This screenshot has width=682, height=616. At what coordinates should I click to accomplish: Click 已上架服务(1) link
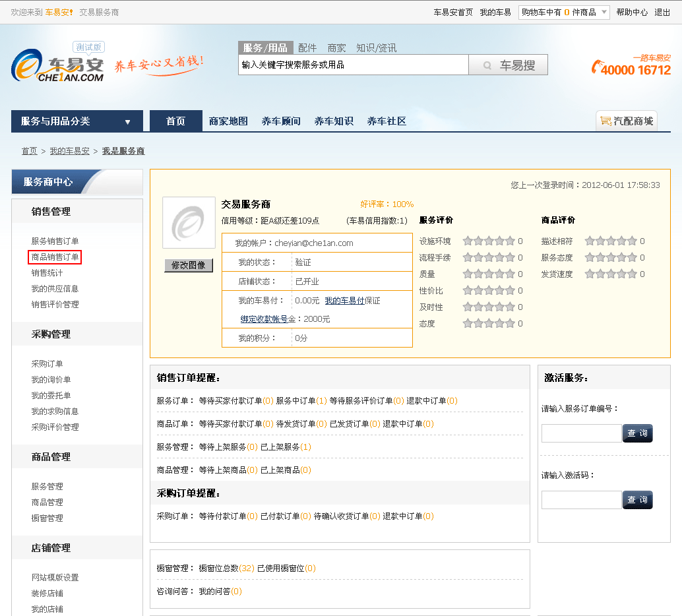pyautogui.click(x=286, y=447)
